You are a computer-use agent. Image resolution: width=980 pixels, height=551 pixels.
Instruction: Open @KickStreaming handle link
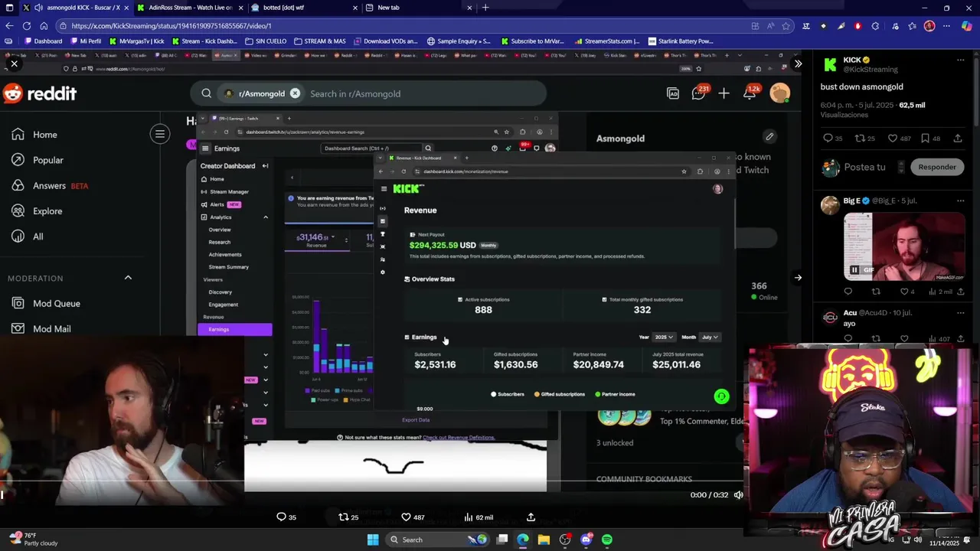871,70
